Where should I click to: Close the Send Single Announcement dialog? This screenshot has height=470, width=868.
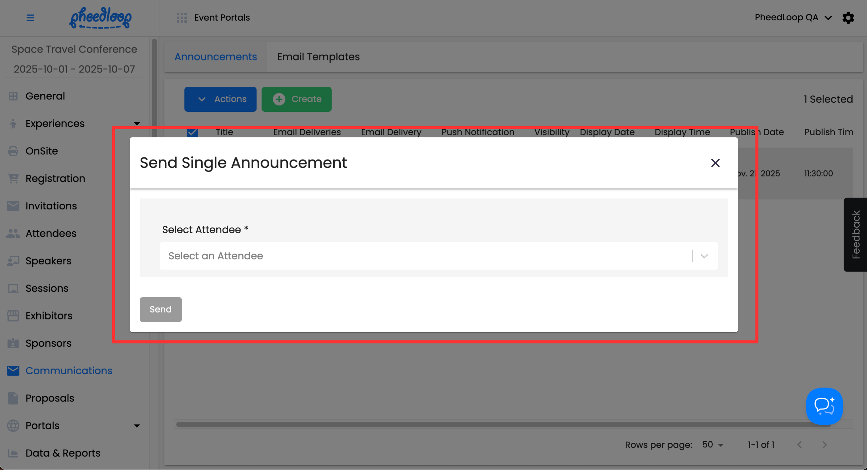point(715,163)
